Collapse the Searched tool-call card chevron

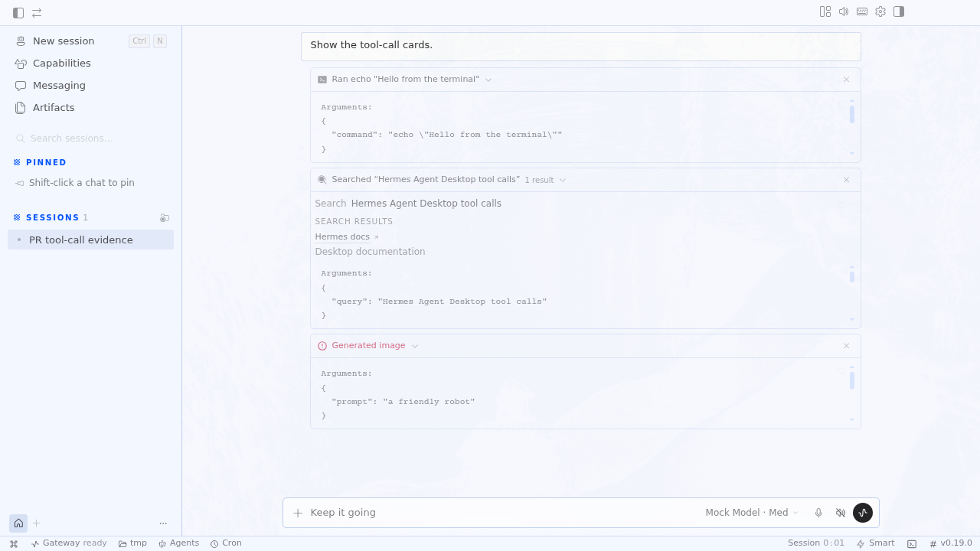pos(563,181)
